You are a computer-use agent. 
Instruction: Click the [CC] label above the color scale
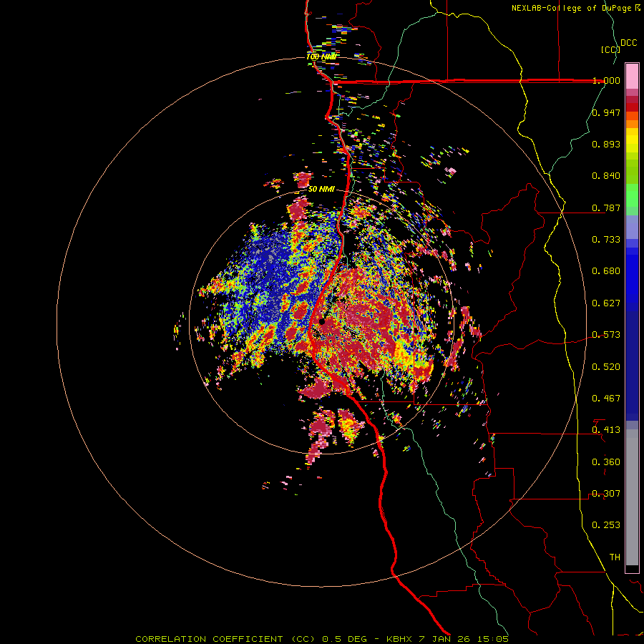coord(610,49)
